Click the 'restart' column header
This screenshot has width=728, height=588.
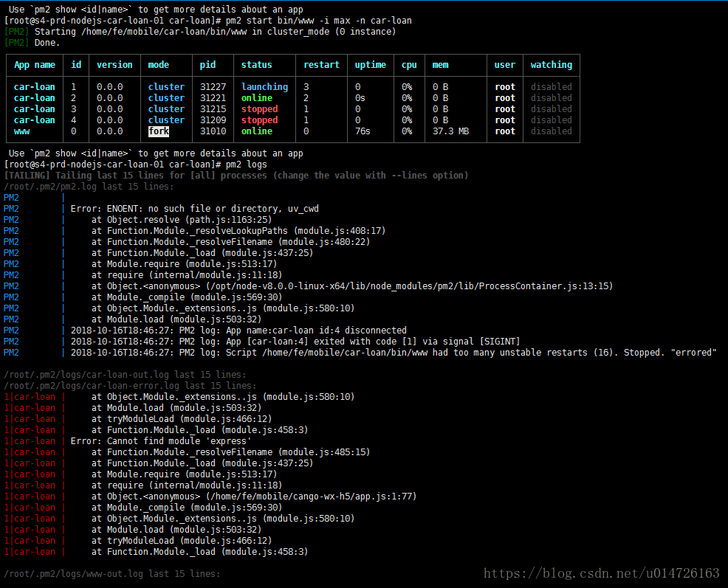pos(321,65)
